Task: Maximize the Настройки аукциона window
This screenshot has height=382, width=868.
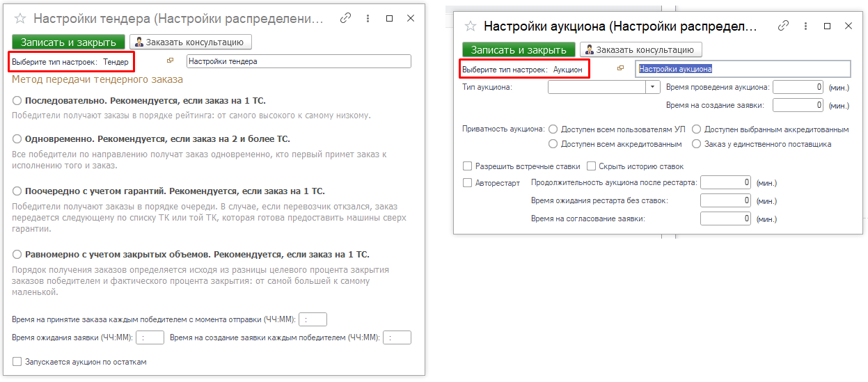Action: (827, 26)
